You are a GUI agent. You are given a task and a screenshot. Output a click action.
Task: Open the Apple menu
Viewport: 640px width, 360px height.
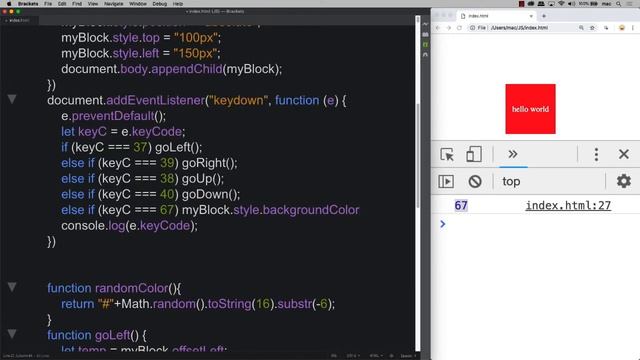pyautogui.click(x=9, y=4)
